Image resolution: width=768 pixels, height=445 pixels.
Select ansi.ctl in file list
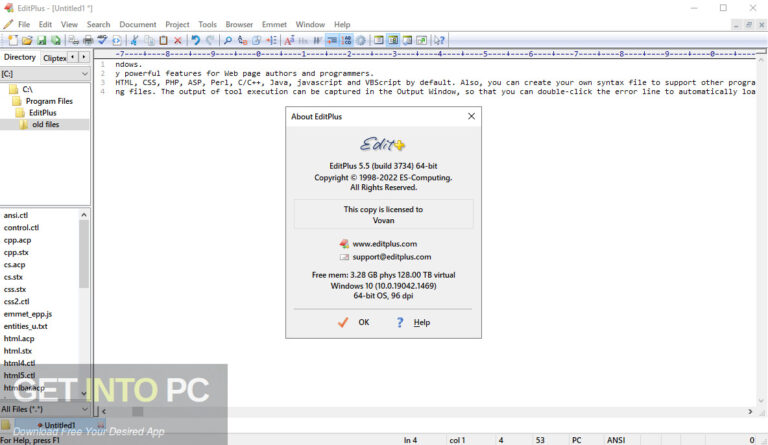point(16,215)
